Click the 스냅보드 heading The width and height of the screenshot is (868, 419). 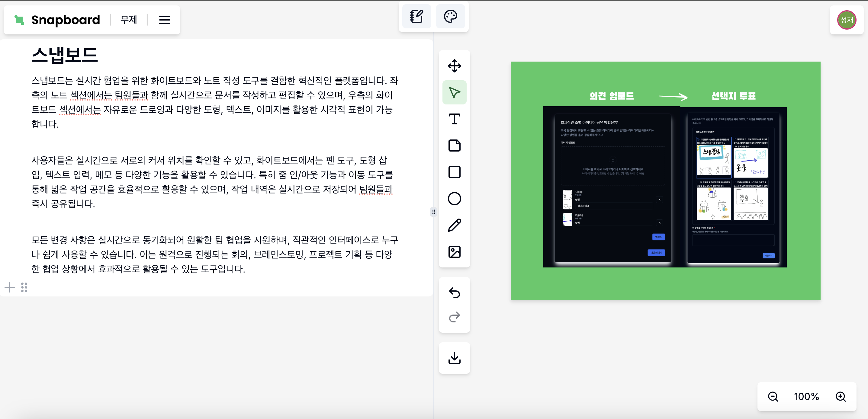click(64, 55)
